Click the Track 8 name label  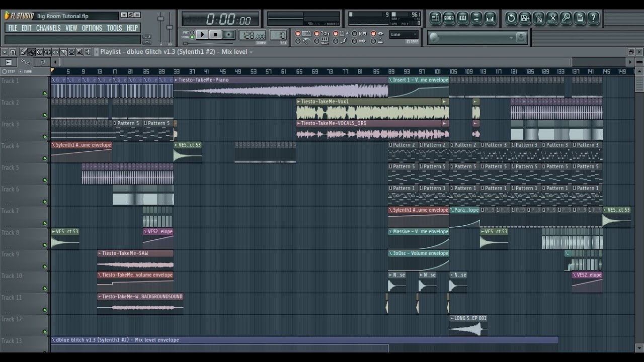(x=11, y=232)
